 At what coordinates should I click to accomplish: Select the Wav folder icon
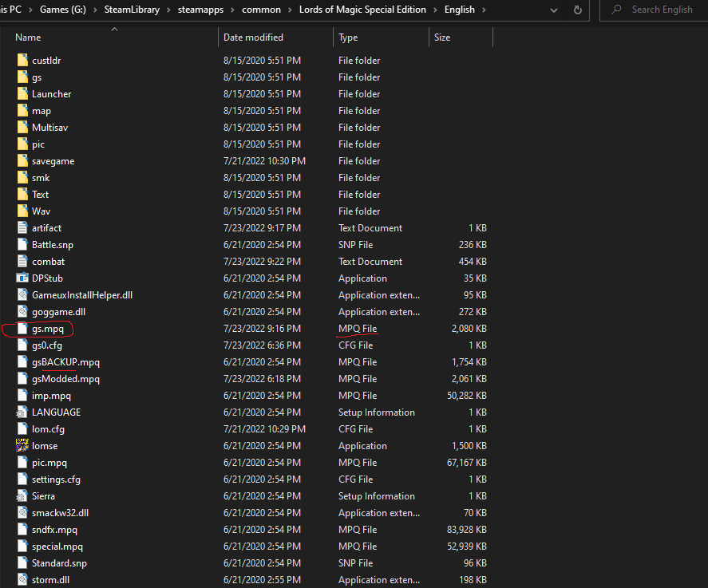(x=22, y=211)
